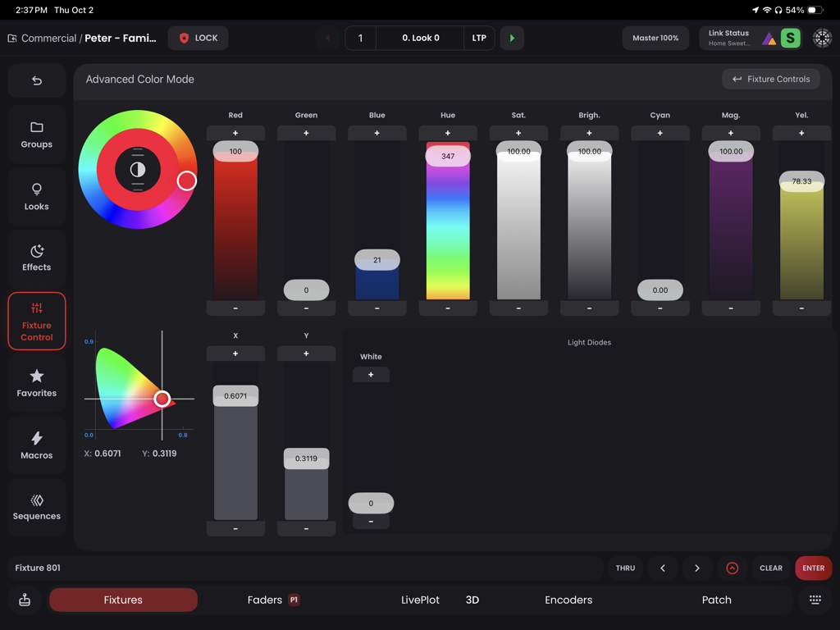Switch to the Encoders tab
This screenshot has width=840, height=630.
coord(568,600)
